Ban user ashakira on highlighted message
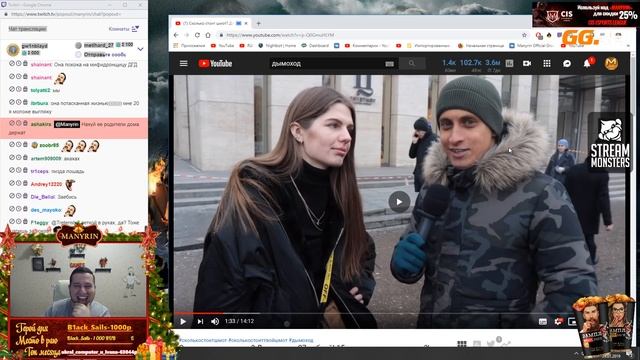 coord(11,123)
